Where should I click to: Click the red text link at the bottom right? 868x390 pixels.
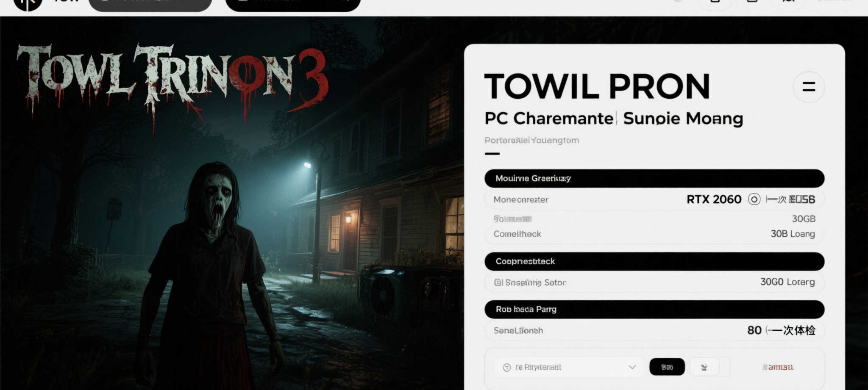click(778, 367)
